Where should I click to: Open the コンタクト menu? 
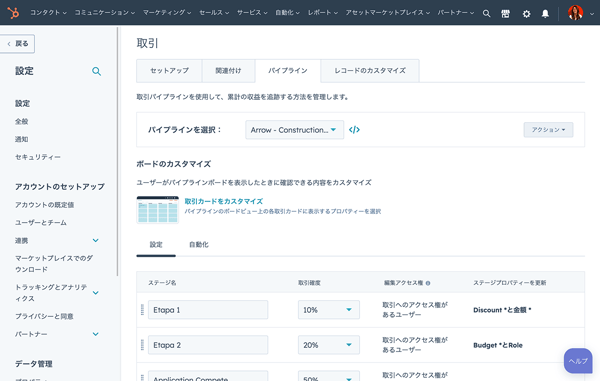coord(48,13)
